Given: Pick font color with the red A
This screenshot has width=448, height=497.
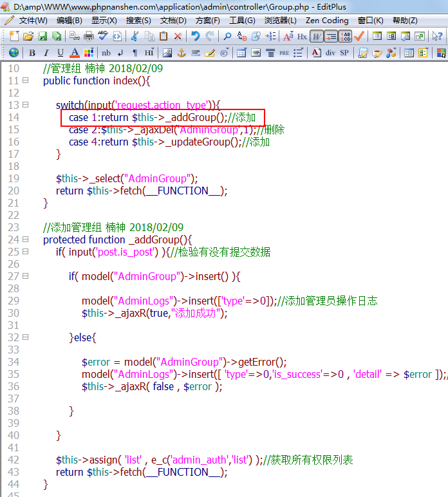Looking at the screenshot, I should [75, 53].
